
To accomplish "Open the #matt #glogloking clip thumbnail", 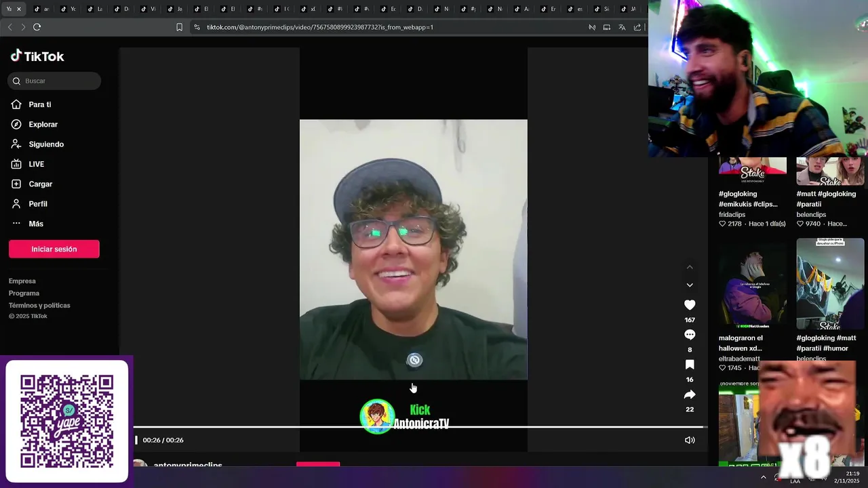I will [x=830, y=171].
